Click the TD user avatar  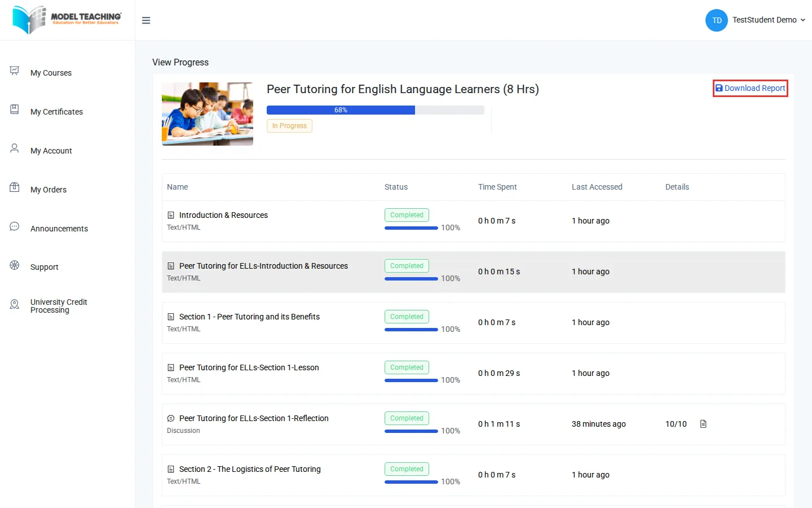click(x=717, y=20)
